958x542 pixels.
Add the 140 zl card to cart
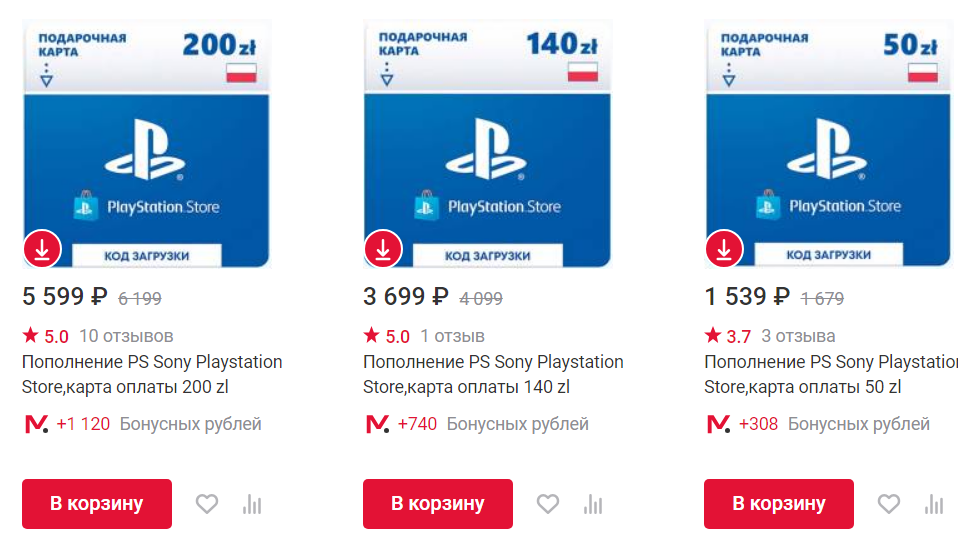(438, 504)
